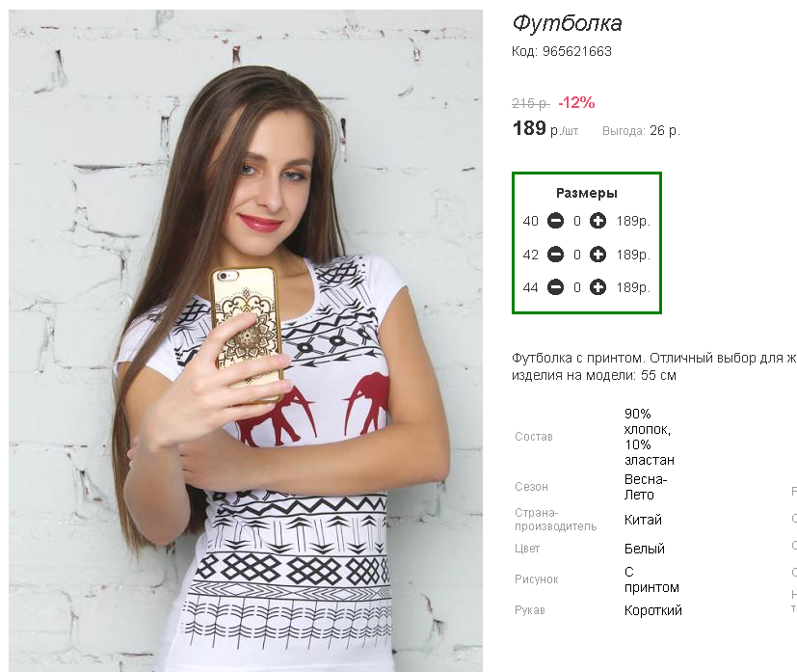Click the Китай country value
The height and width of the screenshot is (672, 797).
point(643,520)
